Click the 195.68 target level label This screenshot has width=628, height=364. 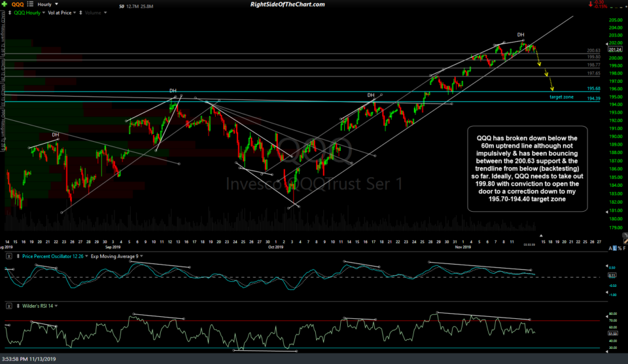point(593,89)
